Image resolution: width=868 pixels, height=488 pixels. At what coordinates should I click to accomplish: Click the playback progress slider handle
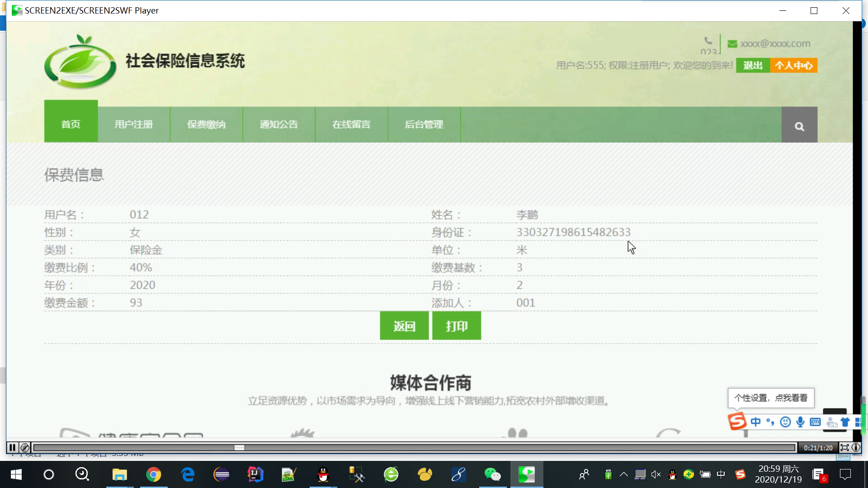[239, 447]
